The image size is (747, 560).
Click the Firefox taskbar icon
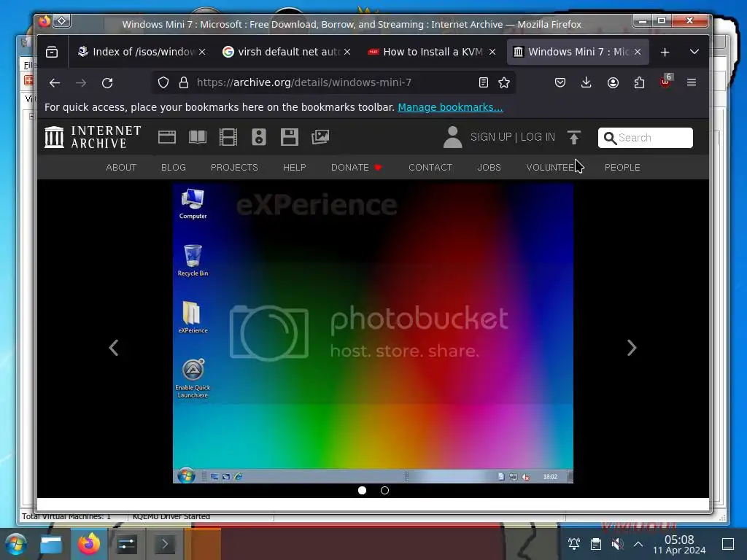coord(89,544)
